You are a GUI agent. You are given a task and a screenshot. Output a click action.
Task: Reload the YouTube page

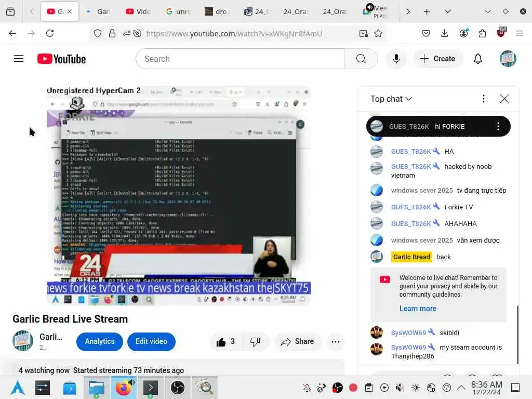coord(50,33)
